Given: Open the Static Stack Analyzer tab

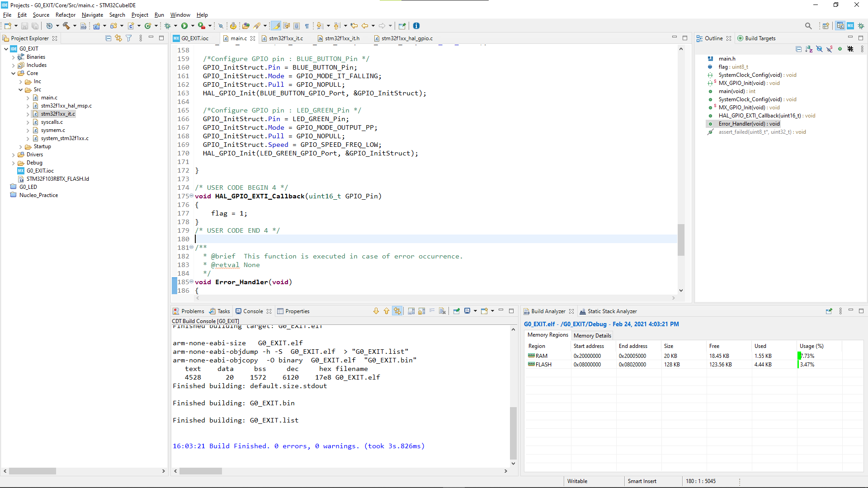Looking at the screenshot, I should [612, 311].
